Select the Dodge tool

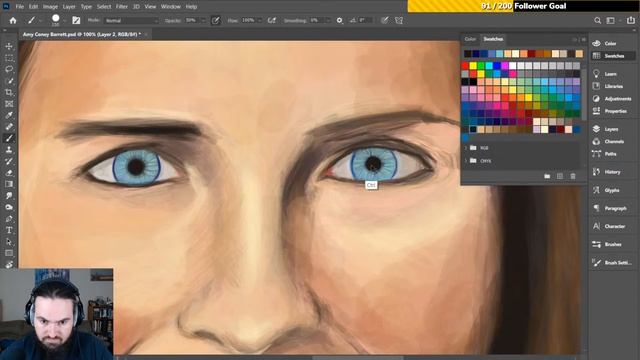(9, 207)
